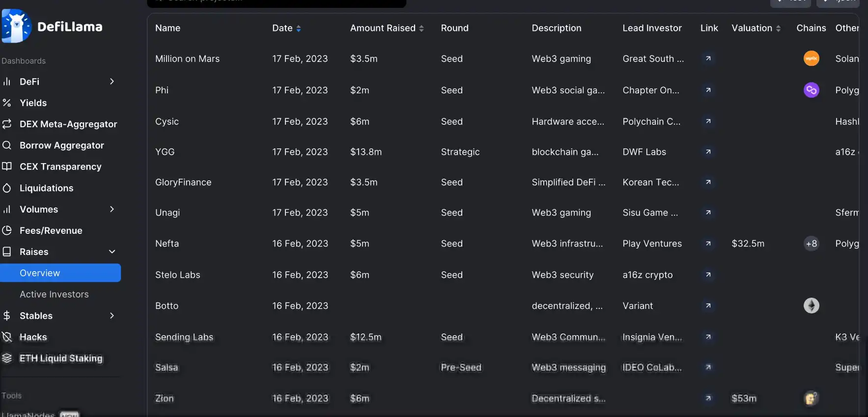Open external link for Million on Mars
Viewport: 868px width, 417px height.
[x=708, y=58]
